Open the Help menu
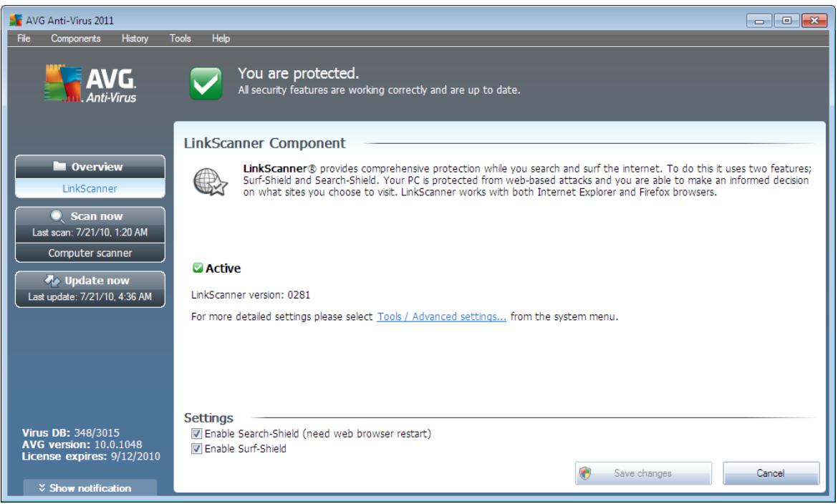This screenshot has height=504, width=838. tap(221, 39)
